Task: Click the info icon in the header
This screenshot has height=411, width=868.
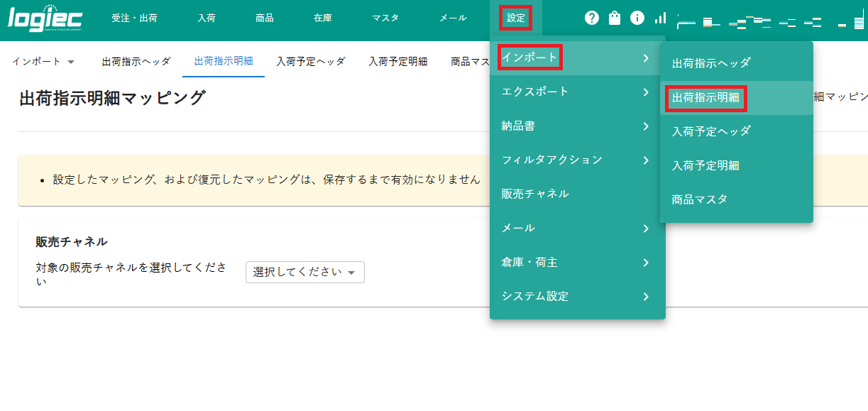Action: pyautogui.click(x=637, y=17)
